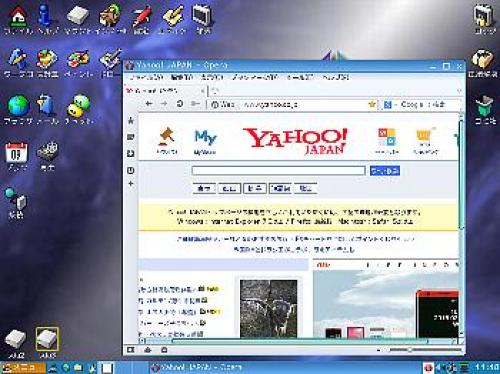The width and height of the screenshot is (500, 374).
Task: Open the Edit menu in Opera
Action: [x=182, y=77]
